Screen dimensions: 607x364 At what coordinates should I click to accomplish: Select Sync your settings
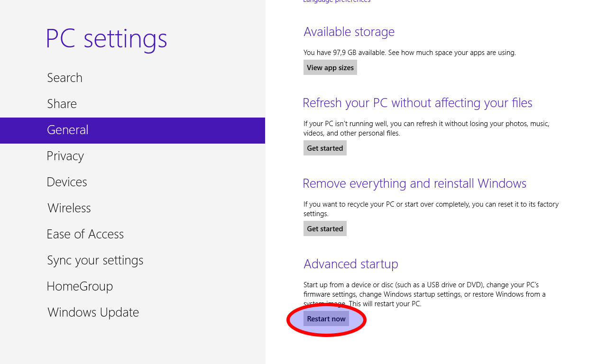[95, 260]
